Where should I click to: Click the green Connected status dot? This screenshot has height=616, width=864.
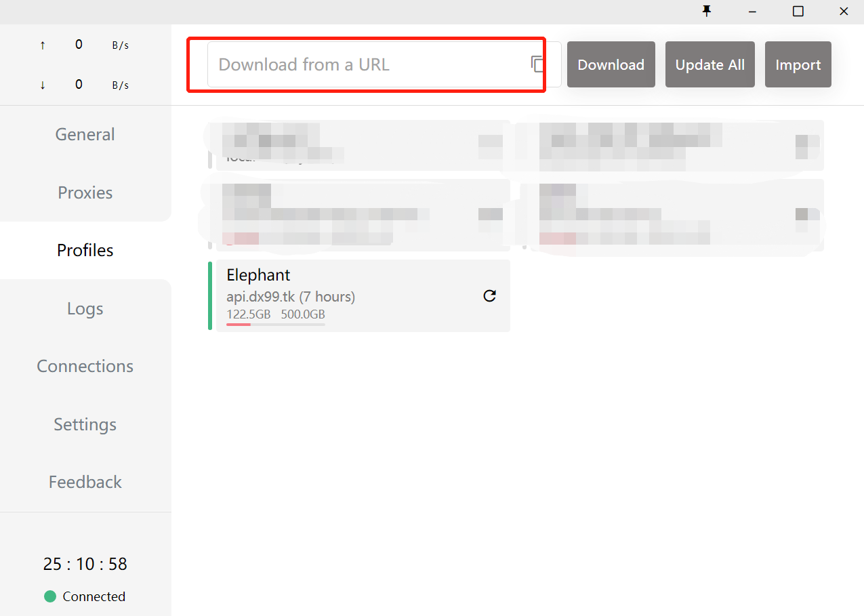click(x=50, y=596)
